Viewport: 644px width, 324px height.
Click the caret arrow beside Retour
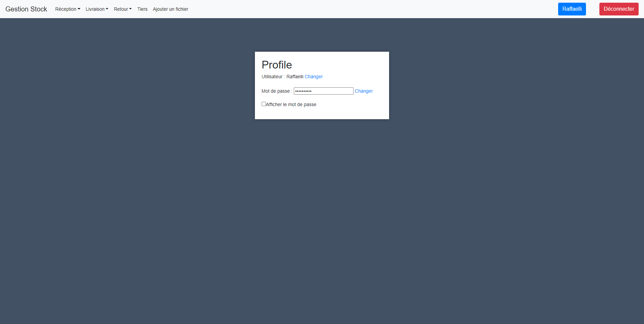pyautogui.click(x=130, y=9)
